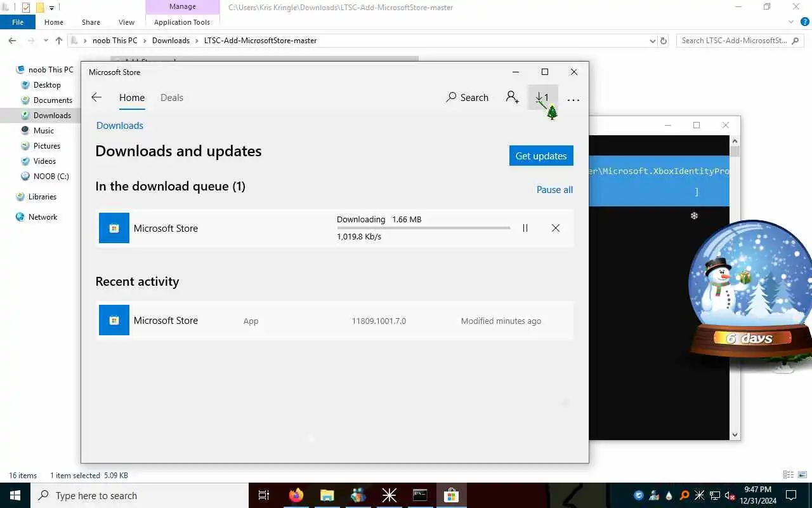This screenshot has height=508, width=812.
Task: Click LTSC-Add-MicrosoftStore-master breadcrumb segment
Action: coord(260,41)
